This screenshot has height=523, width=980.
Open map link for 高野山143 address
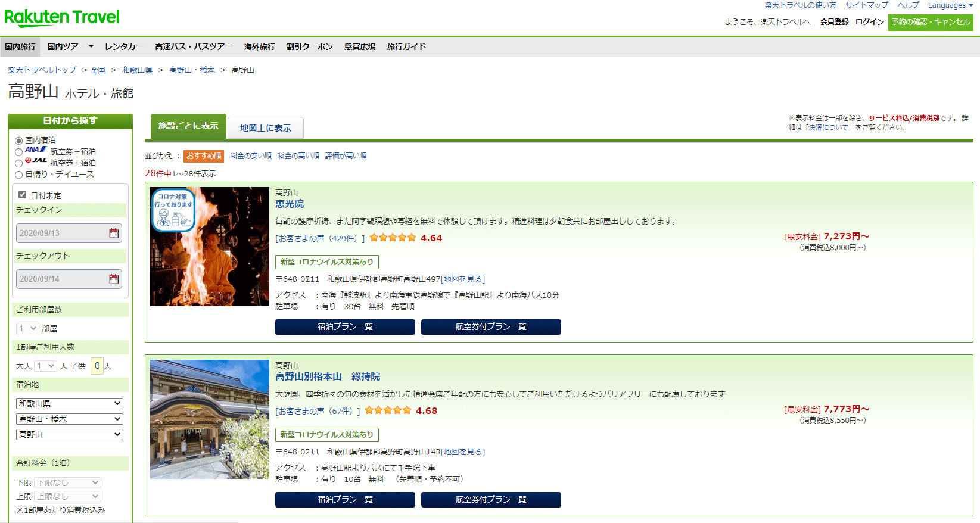pos(463,452)
